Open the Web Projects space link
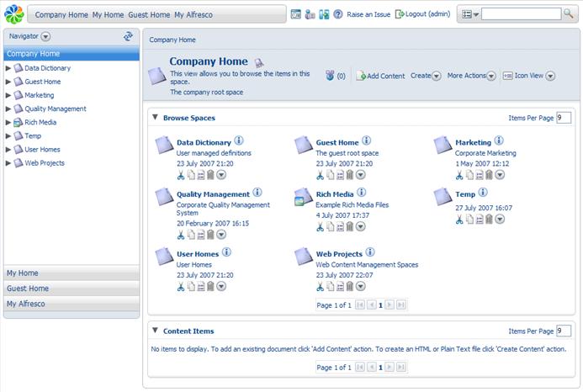This screenshot has width=583, height=392. (339, 254)
